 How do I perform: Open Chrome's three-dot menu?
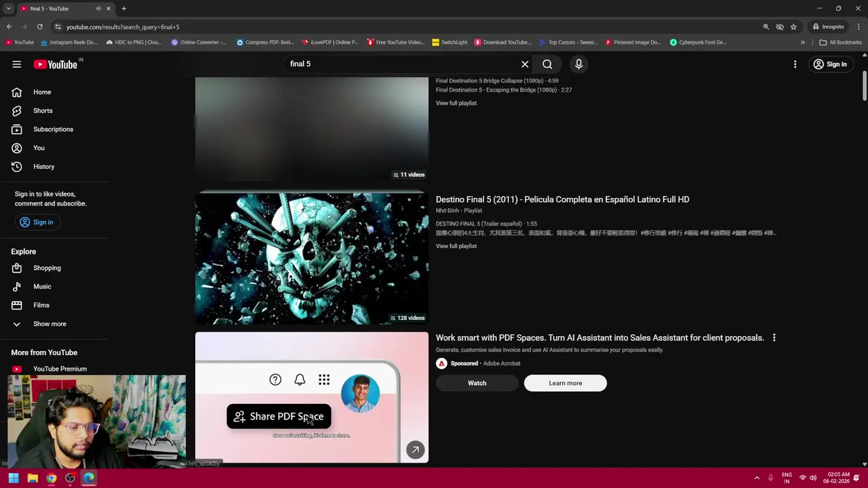coord(859,26)
